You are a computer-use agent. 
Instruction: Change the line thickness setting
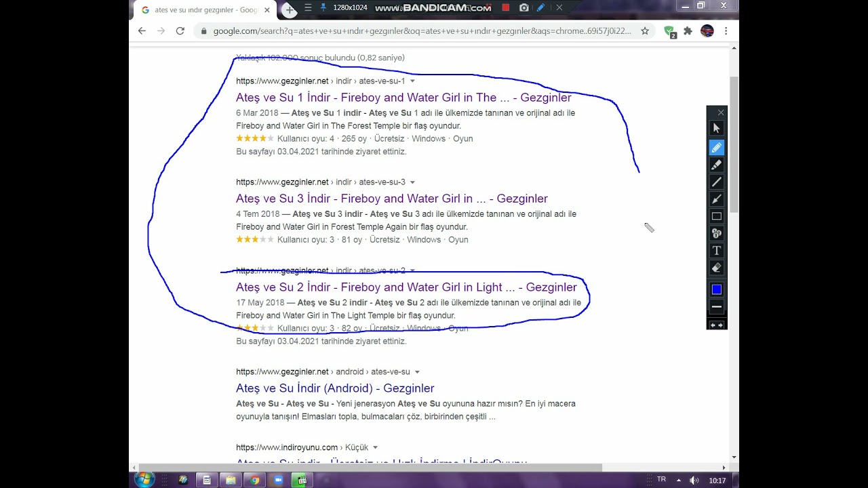pyautogui.click(x=716, y=306)
